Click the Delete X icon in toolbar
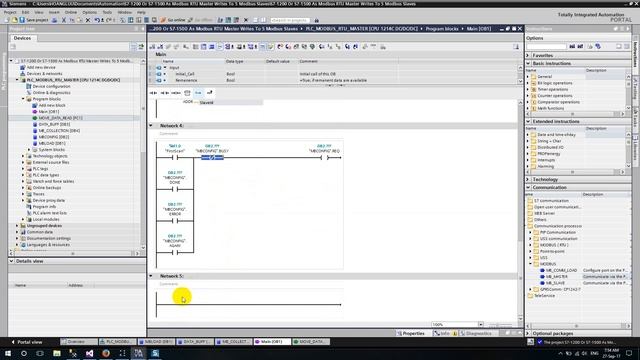Viewport: 640px width, 360px height. (x=88, y=20)
